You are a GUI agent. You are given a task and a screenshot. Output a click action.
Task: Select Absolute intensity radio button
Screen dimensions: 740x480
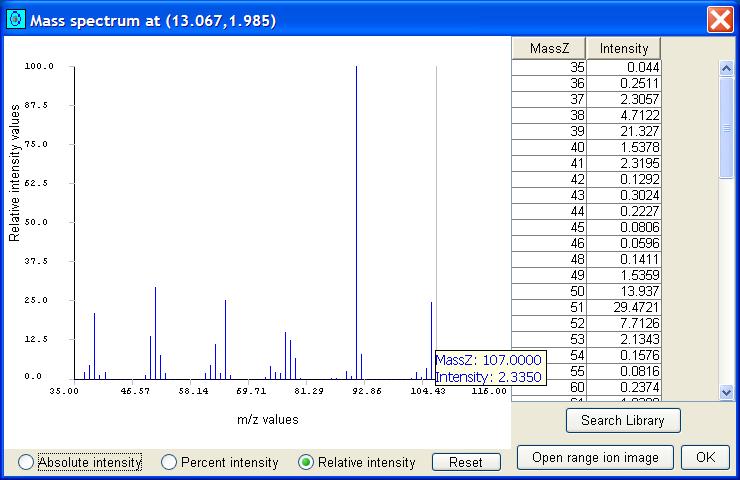click(x=26, y=462)
